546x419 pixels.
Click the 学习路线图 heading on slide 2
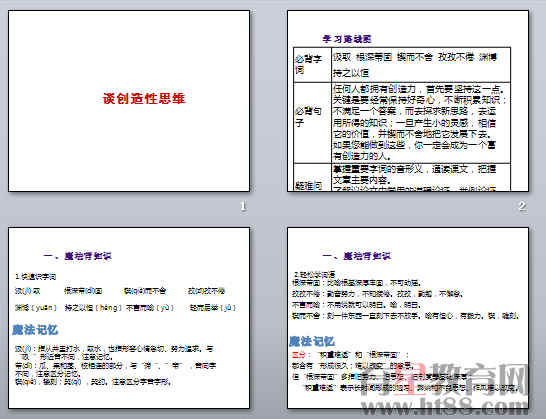click(x=346, y=39)
